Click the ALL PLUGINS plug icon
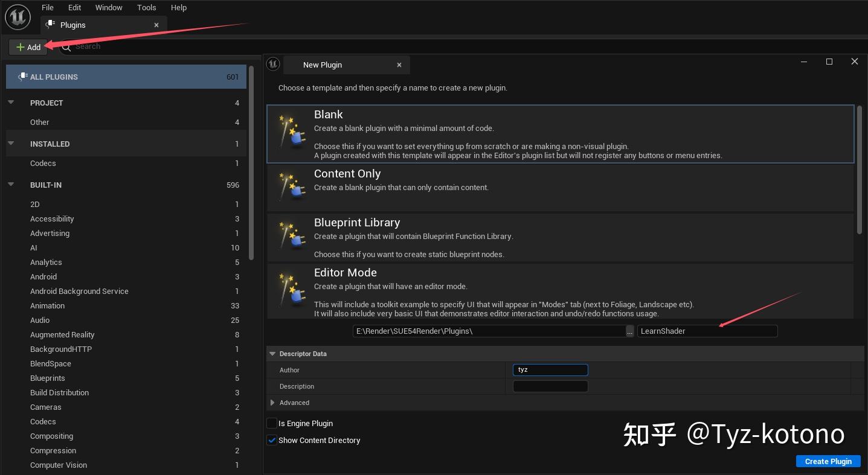Viewport: 868px width, 475px height. pyautogui.click(x=22, y=77)
